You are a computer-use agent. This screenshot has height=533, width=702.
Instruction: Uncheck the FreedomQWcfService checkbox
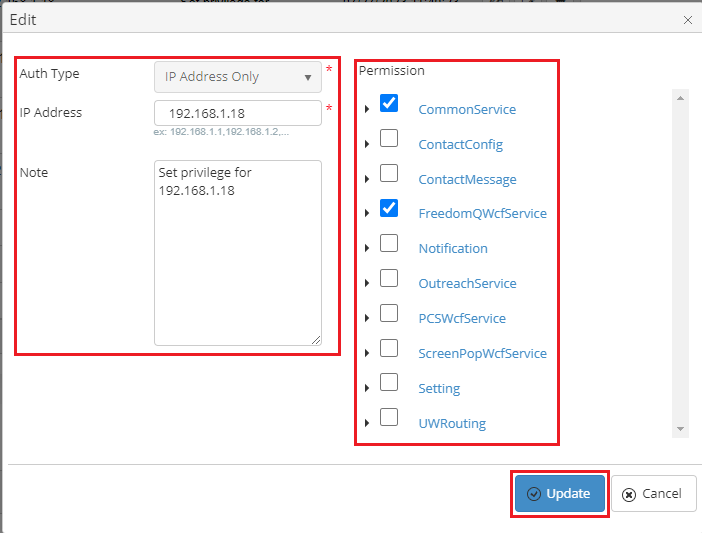click(x=389, y=209)
